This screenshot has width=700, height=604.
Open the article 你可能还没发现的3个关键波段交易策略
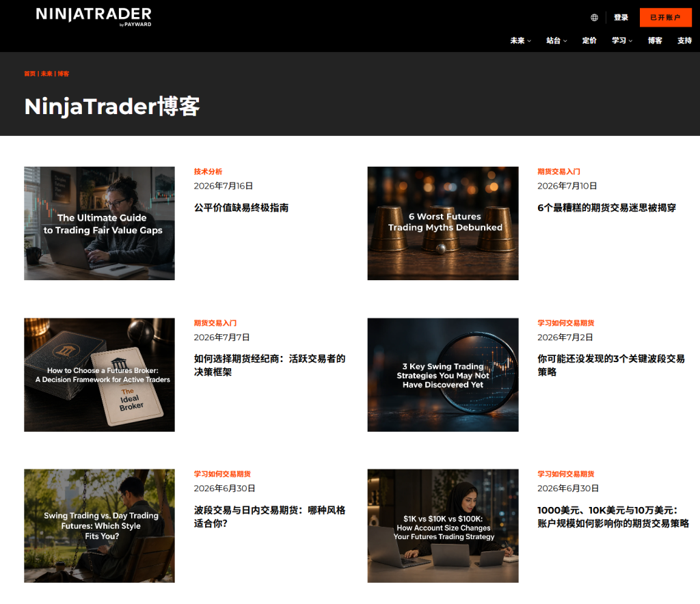(611, 365)
